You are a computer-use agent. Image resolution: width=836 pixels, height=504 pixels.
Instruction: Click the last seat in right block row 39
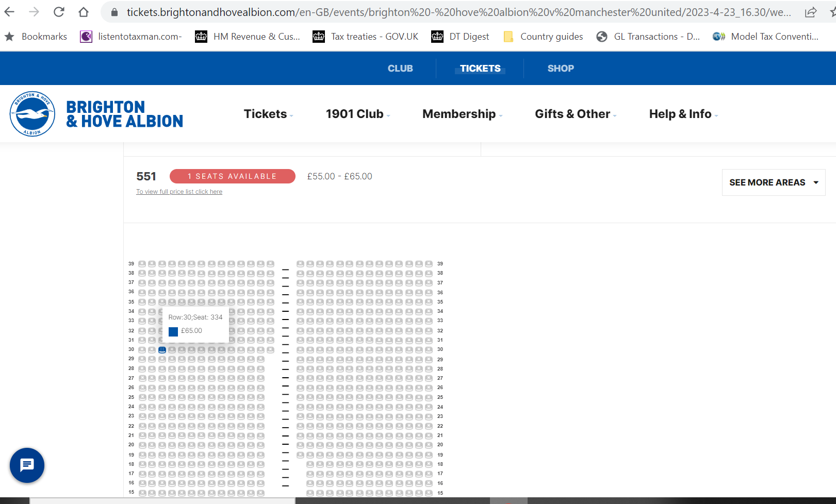pos(429,264)
